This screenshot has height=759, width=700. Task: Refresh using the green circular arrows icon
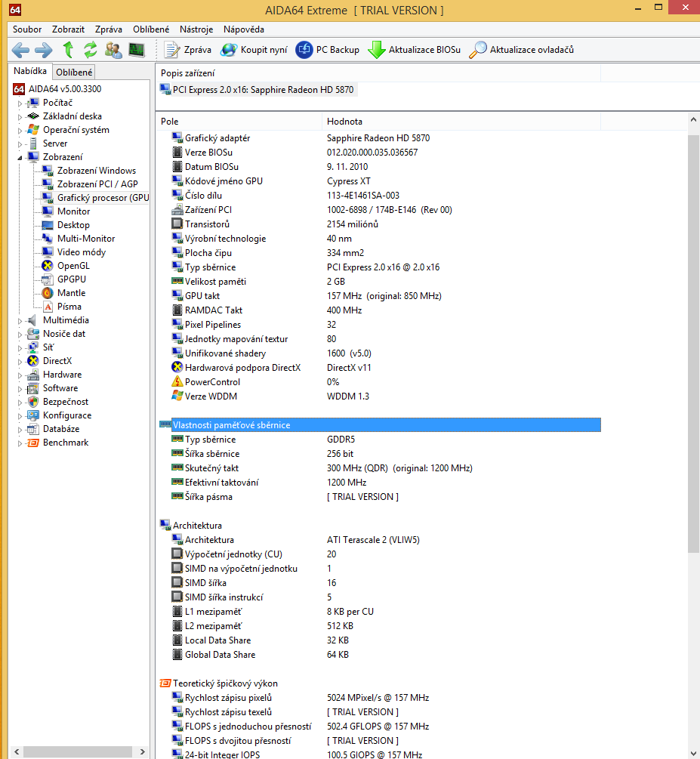coord(91,49)
